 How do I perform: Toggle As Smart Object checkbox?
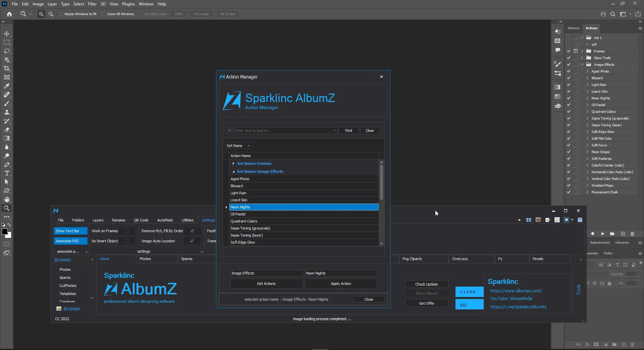click(127, 241)
